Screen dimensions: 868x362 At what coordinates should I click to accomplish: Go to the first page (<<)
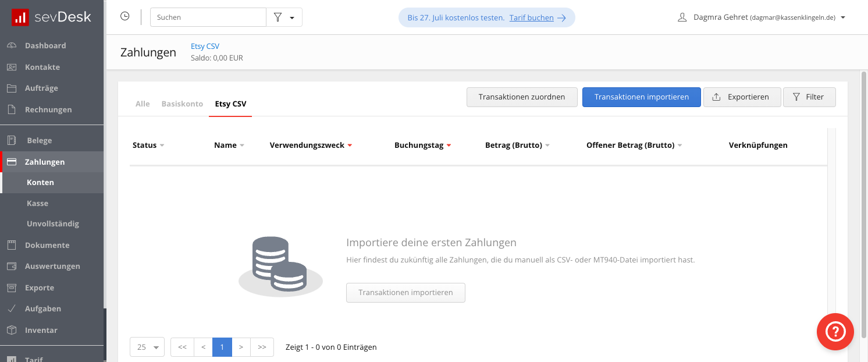pos(182,347)
